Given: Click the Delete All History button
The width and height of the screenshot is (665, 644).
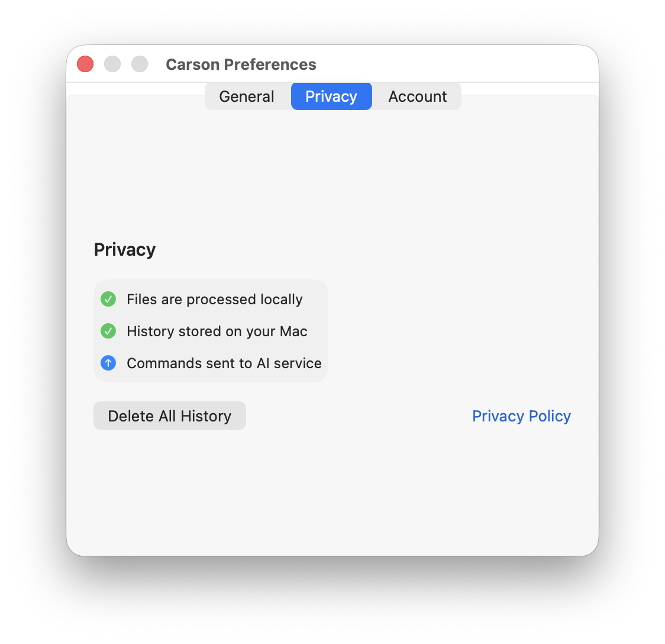Looking at the screenshot, I should pyautogui.click(x=169, y=416).
